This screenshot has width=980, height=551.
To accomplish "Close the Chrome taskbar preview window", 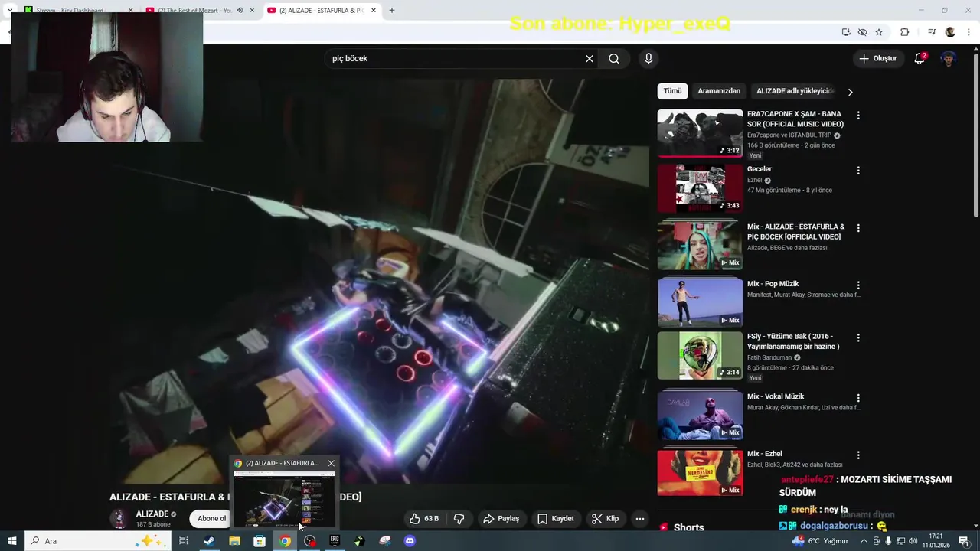I will point(331,463).
